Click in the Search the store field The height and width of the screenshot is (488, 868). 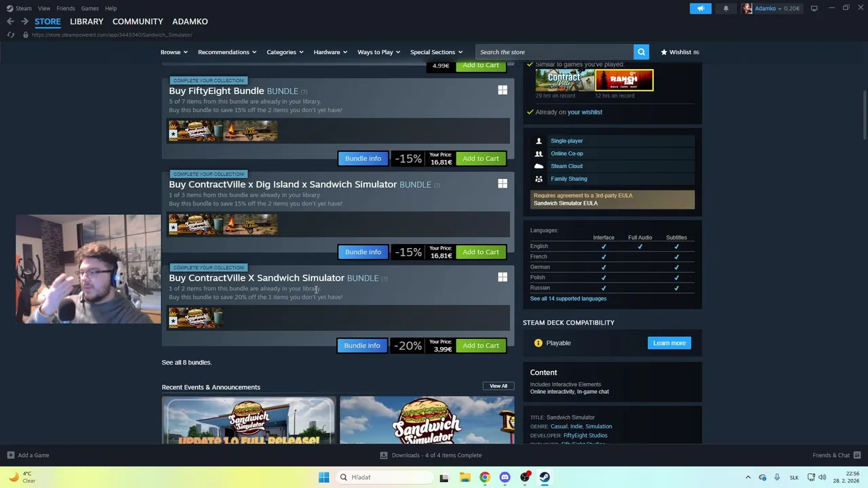(555, 52)
